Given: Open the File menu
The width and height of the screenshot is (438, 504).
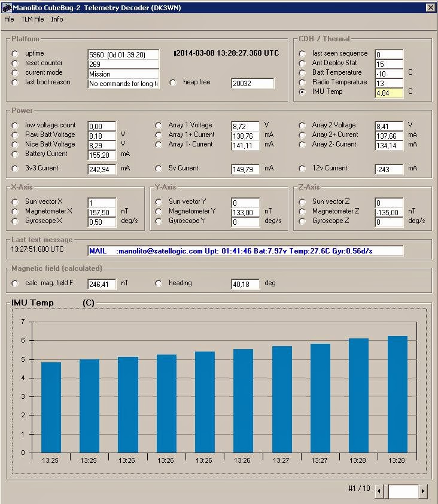Looking at the screenshot, I should tap(9, 19).
